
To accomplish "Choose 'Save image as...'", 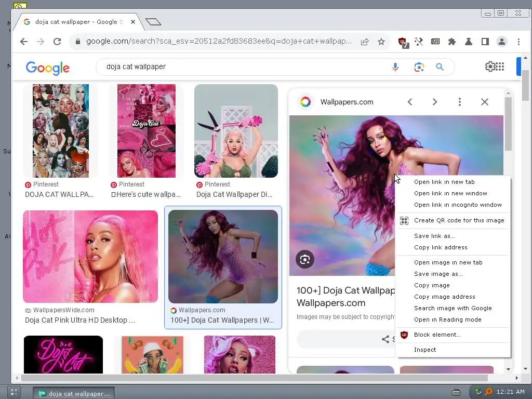I will 453,274.
